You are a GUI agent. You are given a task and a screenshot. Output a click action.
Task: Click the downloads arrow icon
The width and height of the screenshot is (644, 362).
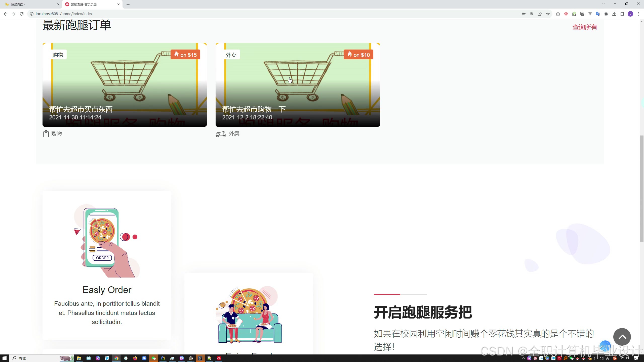(x=614, y=14)
